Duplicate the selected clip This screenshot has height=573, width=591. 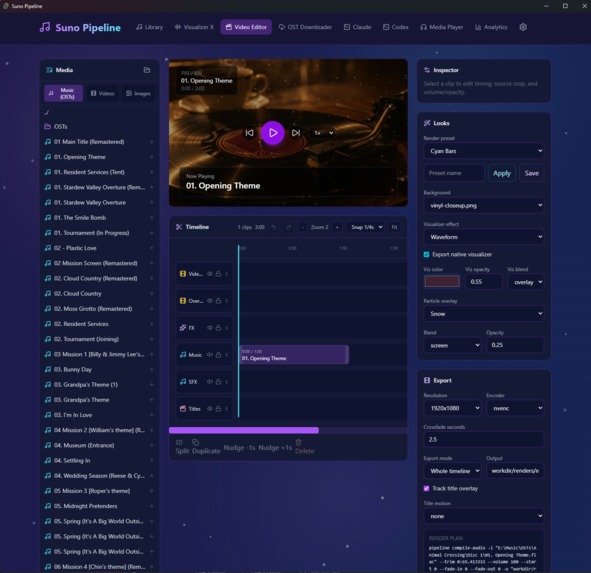coord(206,447)
